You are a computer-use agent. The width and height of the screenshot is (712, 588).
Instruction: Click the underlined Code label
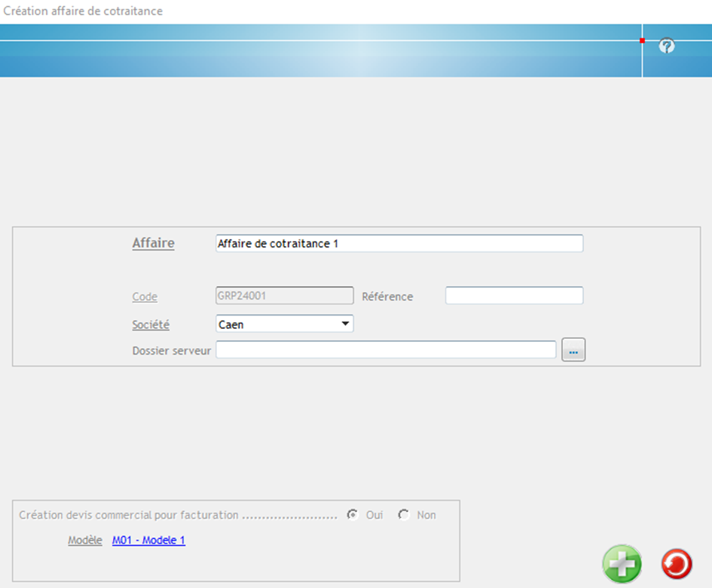click(x=145, y=297)
